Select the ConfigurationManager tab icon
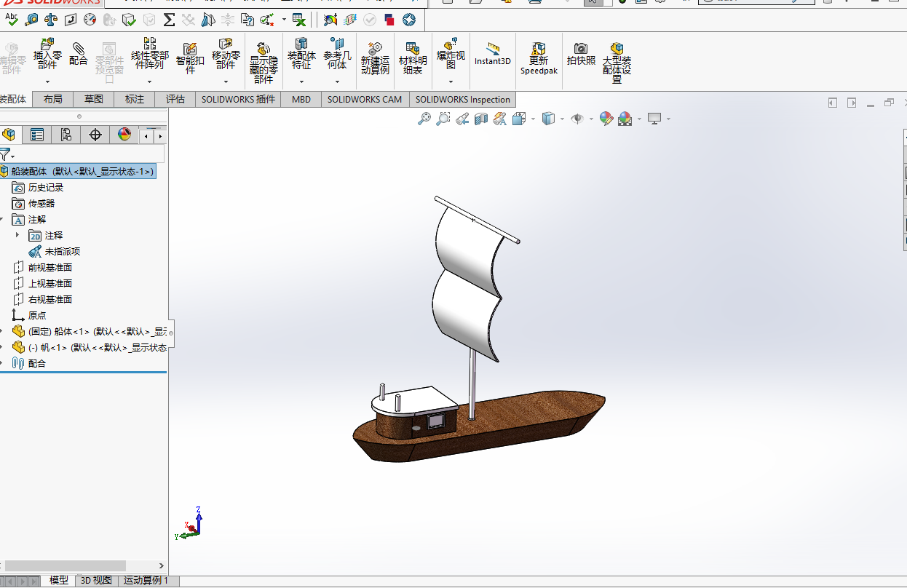The image size is (907, 588). point(66,135)
